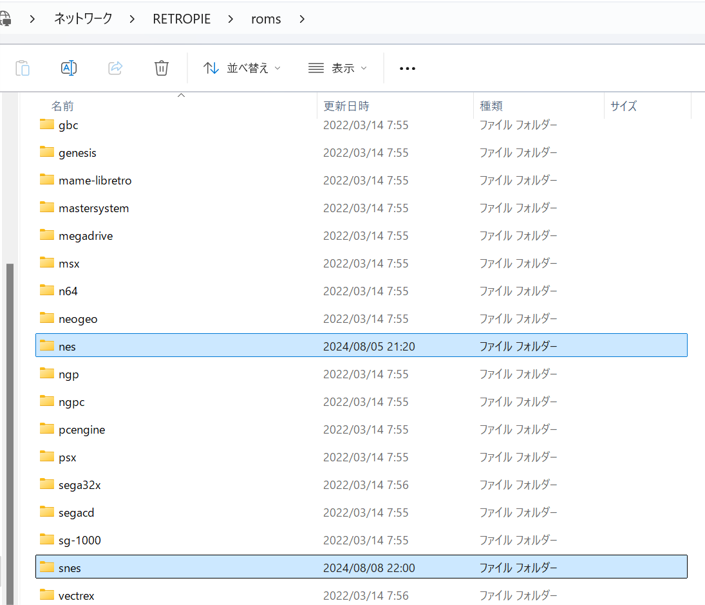Click the RETROPIE breadcrumb
Viewport: 705px width, 605px height.
(182, 19)
